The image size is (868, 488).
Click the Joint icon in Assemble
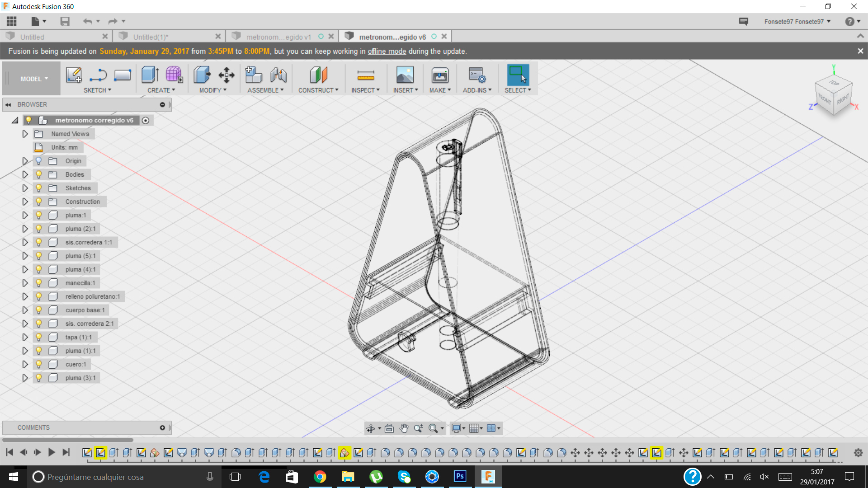click(x=278, y=75)
